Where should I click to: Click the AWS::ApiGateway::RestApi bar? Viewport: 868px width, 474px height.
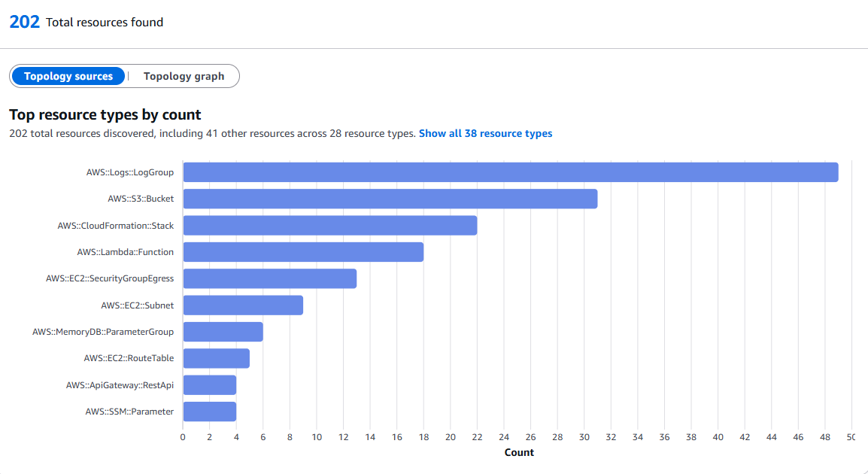pos(210,385)
